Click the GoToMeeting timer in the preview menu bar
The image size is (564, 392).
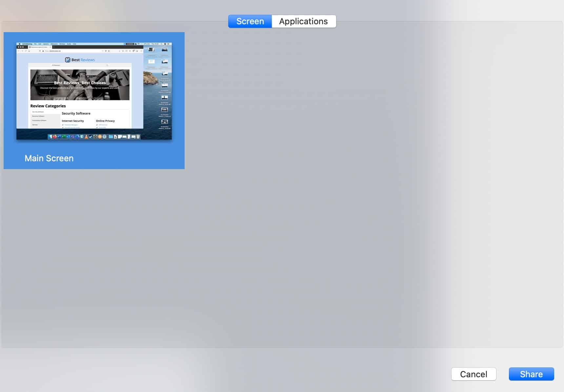point(130,43)
